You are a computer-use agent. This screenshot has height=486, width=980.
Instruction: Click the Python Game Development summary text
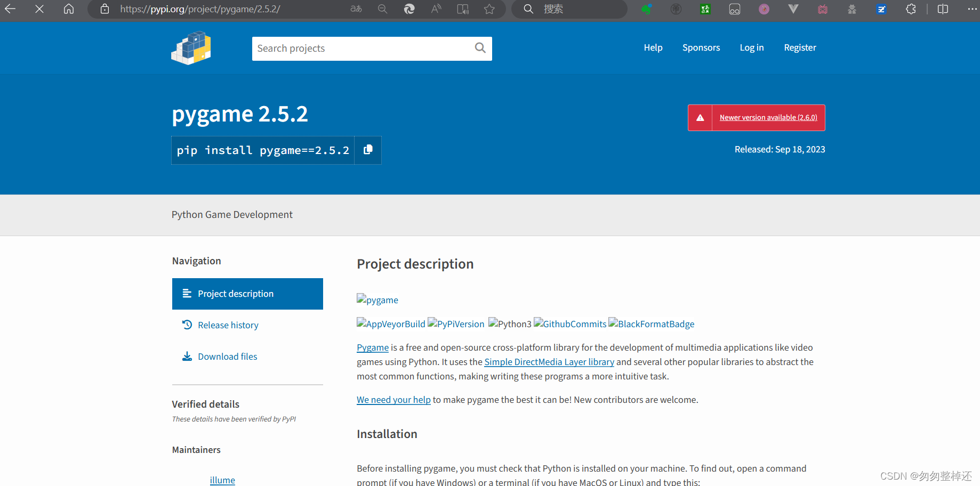point(232,214)
